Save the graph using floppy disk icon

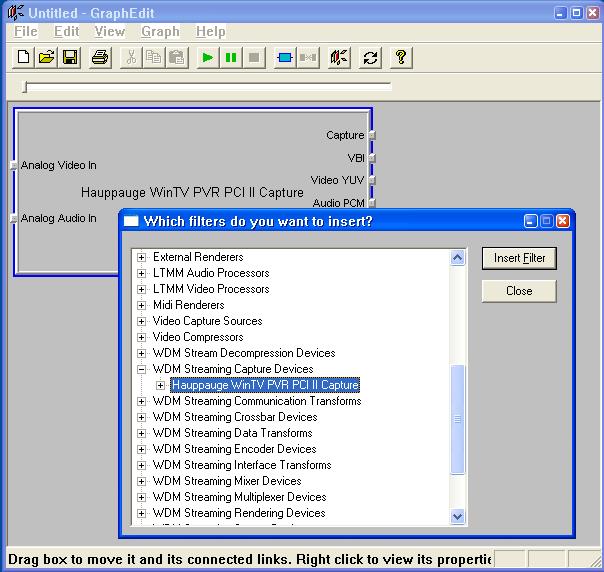(x=69, y=58)
